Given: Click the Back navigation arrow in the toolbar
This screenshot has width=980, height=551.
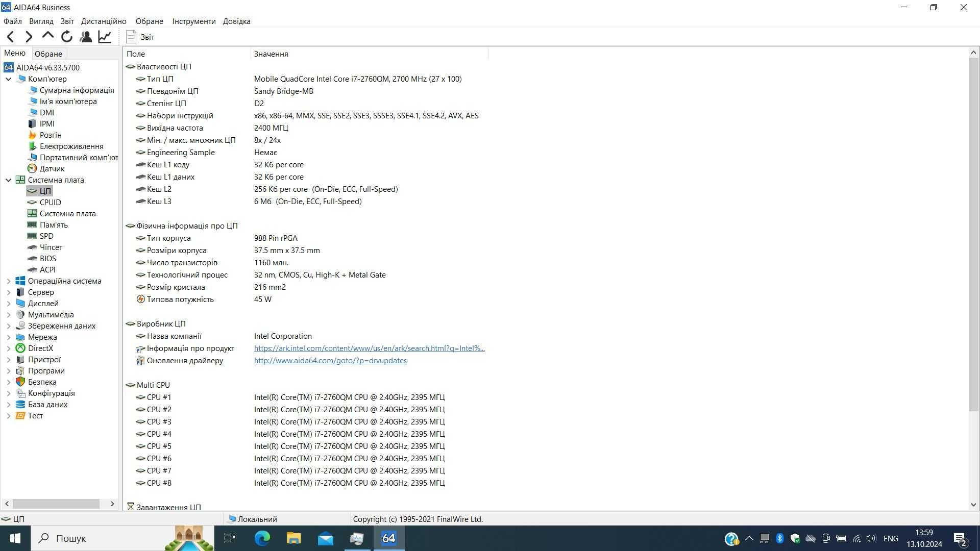Looking at the screenshot, I should coord(10,37).
